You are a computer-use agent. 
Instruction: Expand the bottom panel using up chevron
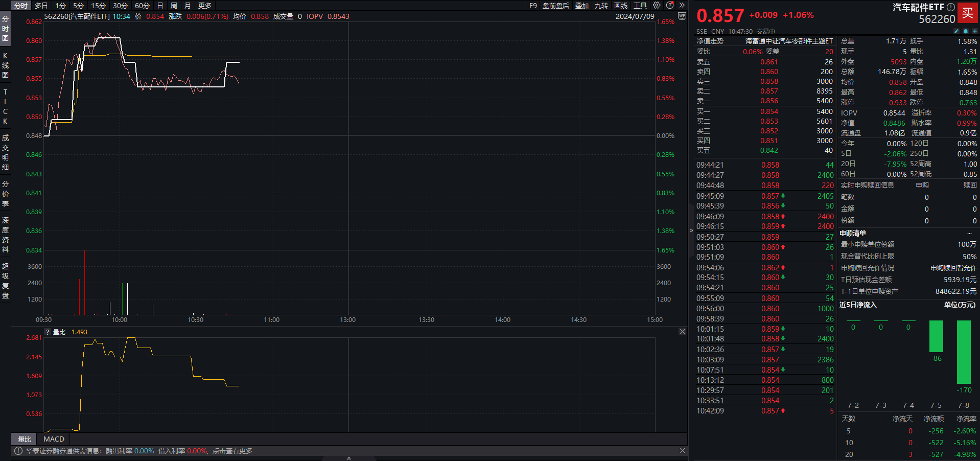point(349,458)
